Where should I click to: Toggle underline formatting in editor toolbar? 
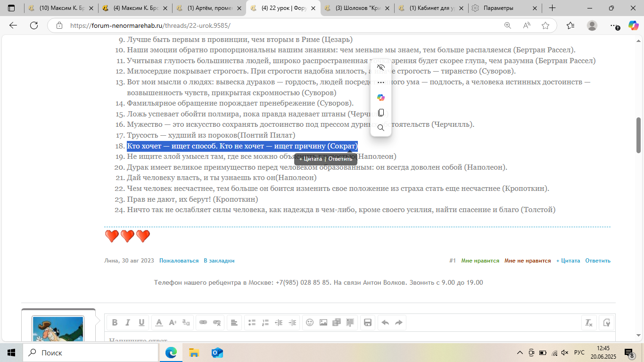click(x=141, y=322)
